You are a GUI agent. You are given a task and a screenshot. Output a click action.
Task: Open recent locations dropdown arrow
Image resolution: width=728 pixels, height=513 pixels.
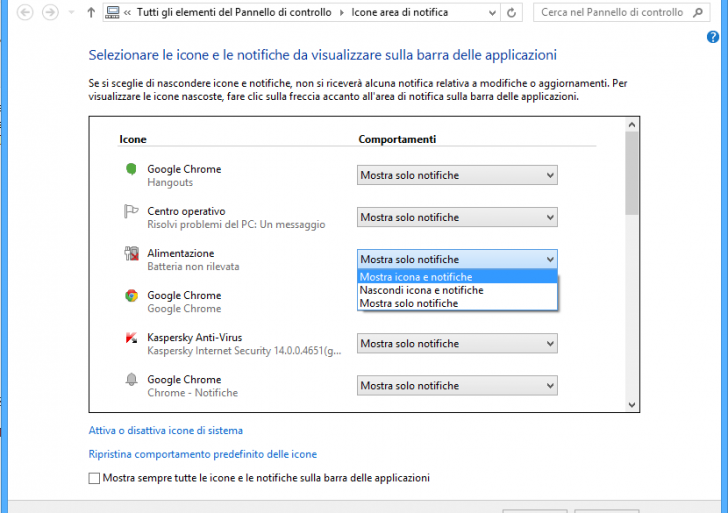point(72,13)
